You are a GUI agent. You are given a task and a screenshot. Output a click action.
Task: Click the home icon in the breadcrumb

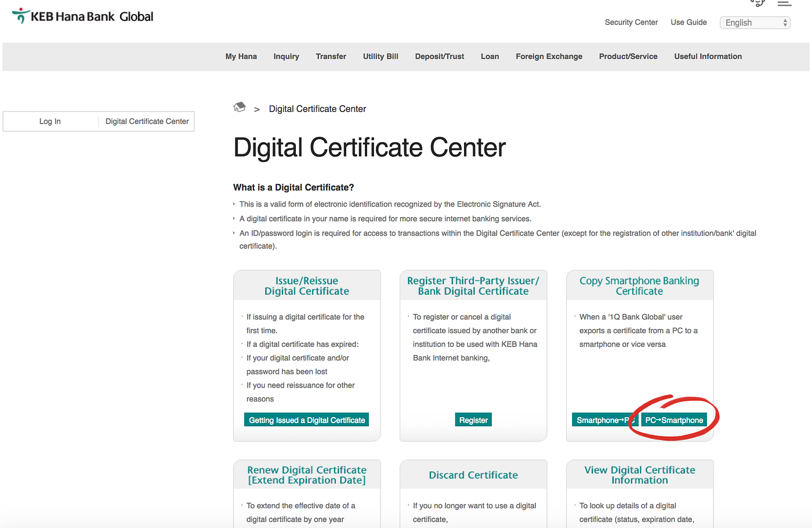[240, 107]
